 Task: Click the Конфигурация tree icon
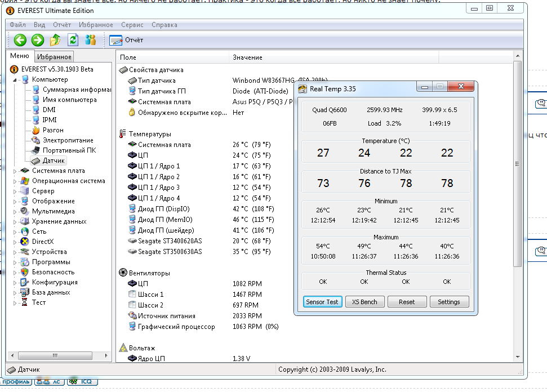pos(24,282)
